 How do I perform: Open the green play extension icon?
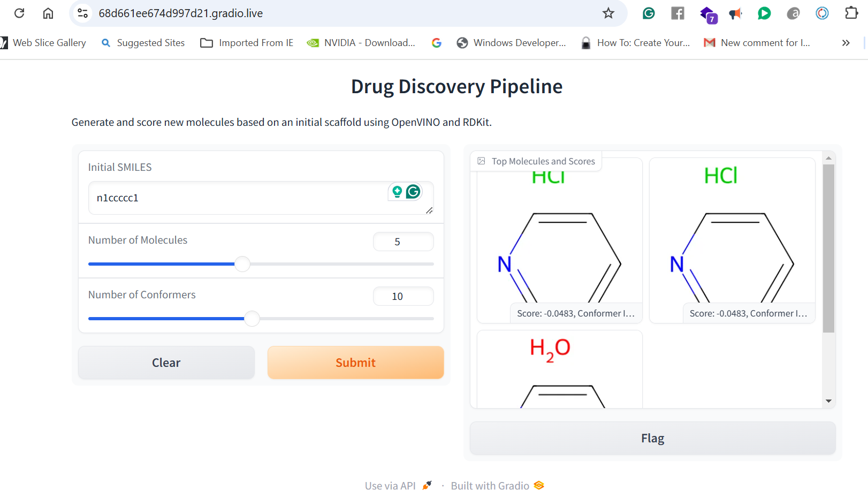click(764, 13)
